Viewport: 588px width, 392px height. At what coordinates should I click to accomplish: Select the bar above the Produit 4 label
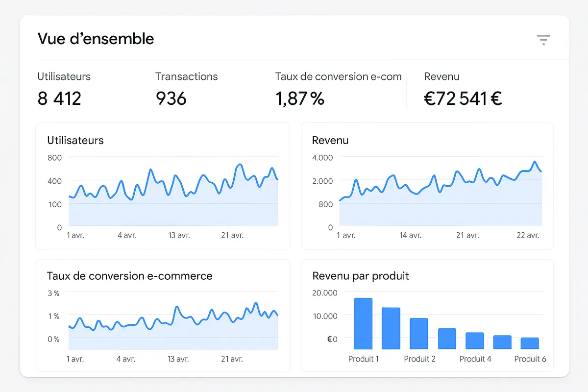(x=475, y=341)
